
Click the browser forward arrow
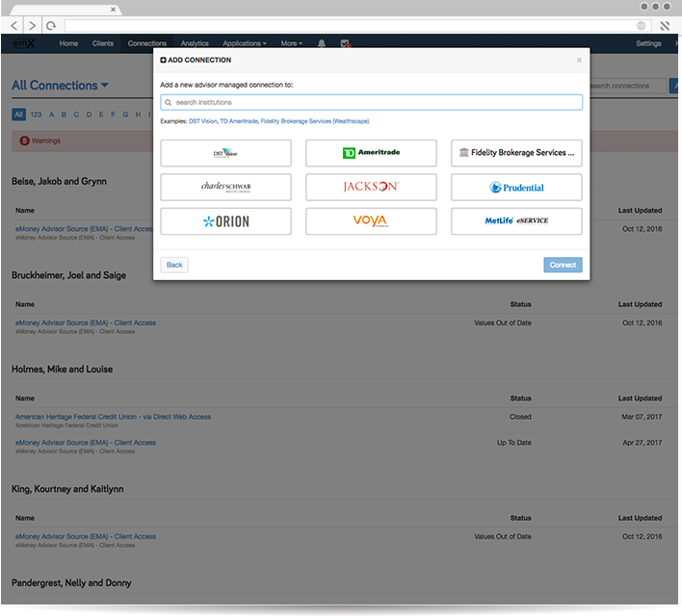(x=32, y=26)
